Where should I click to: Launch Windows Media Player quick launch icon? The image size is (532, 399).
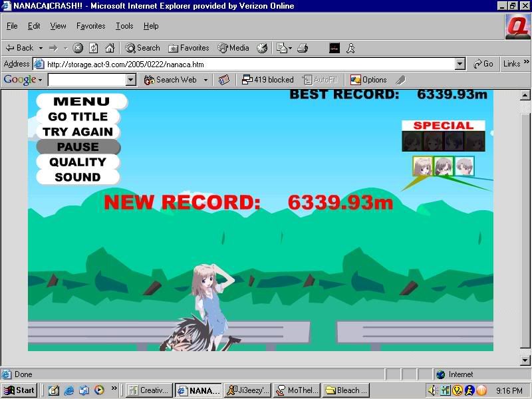pos(99,390)
